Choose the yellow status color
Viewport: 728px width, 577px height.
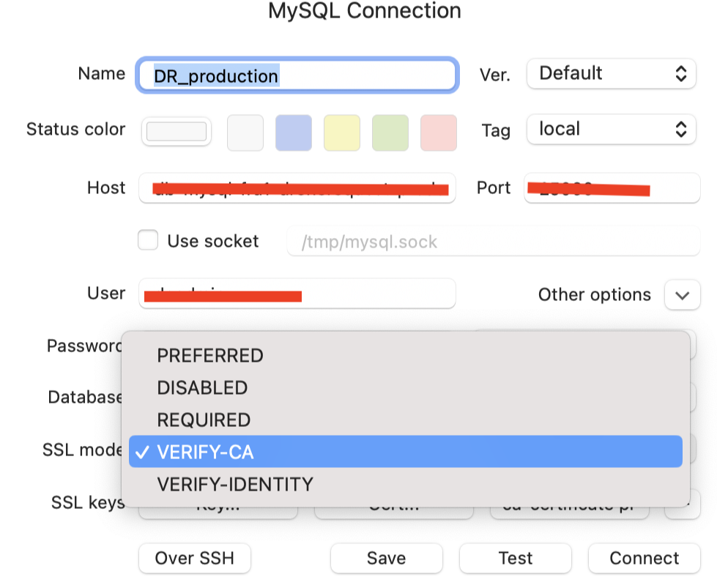341,133
